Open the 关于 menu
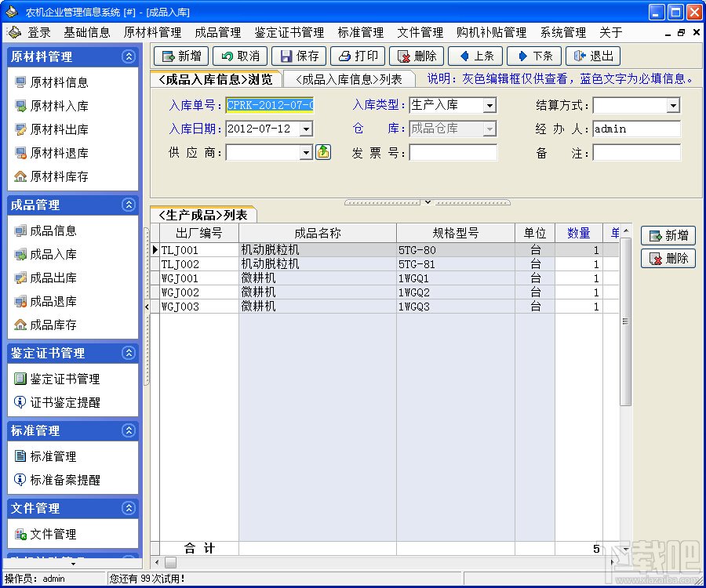 (611, 32)
